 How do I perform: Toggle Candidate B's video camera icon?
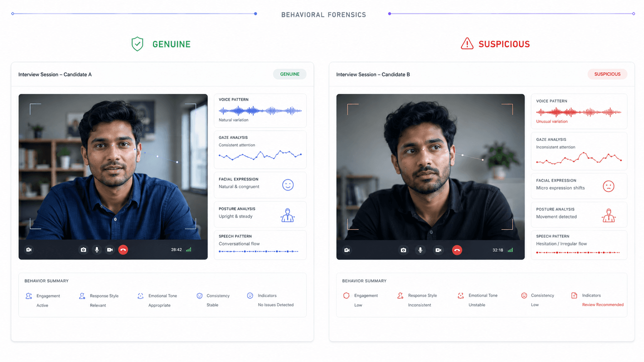click(438, 250)
